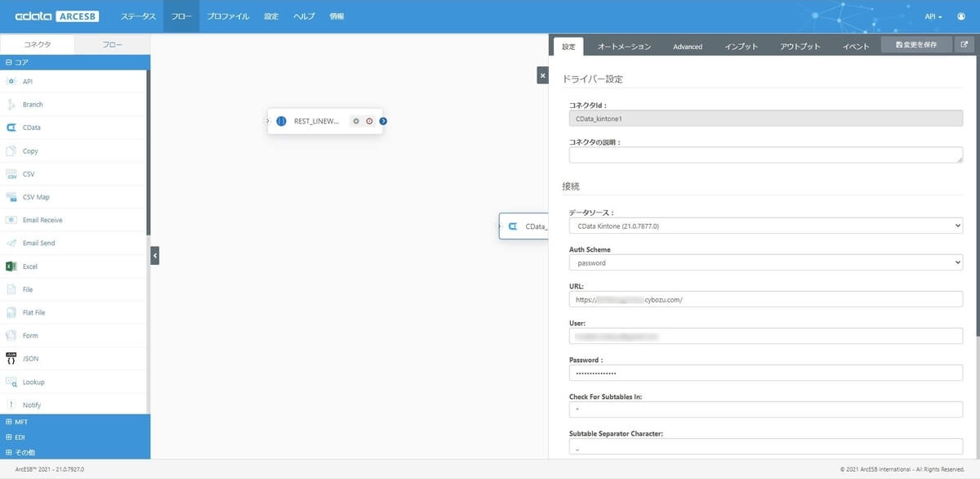980x479 pixels.
Task: Collapse the left connector sidebar
Action: click(x=155, y=256)
